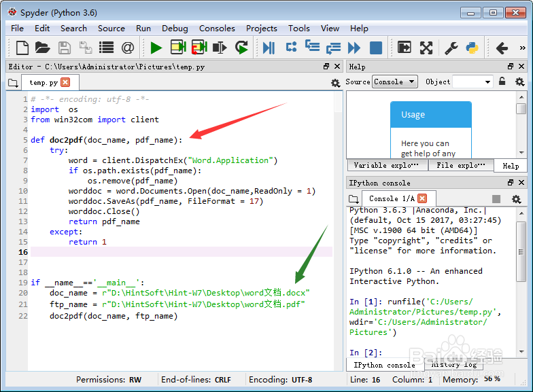Viewport: 533px width, 392px height.
Task: Open the Help menu
Action: pyautogui.click(x=359, y=29)
